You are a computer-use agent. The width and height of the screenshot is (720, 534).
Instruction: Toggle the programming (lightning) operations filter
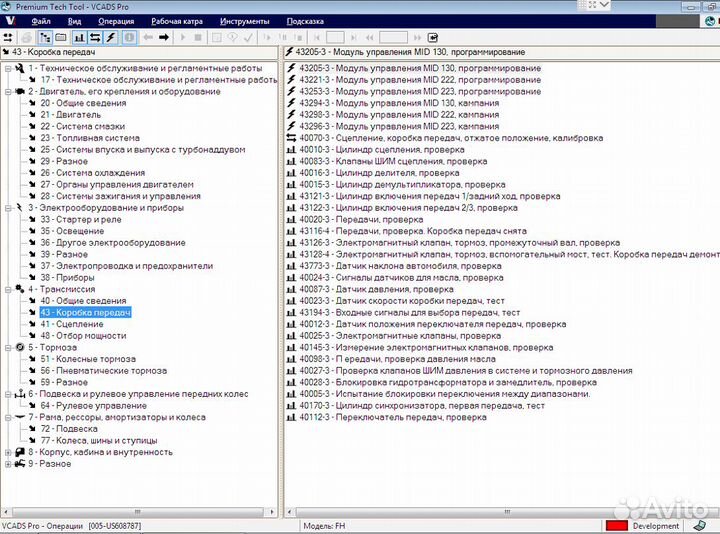point(111,38)
